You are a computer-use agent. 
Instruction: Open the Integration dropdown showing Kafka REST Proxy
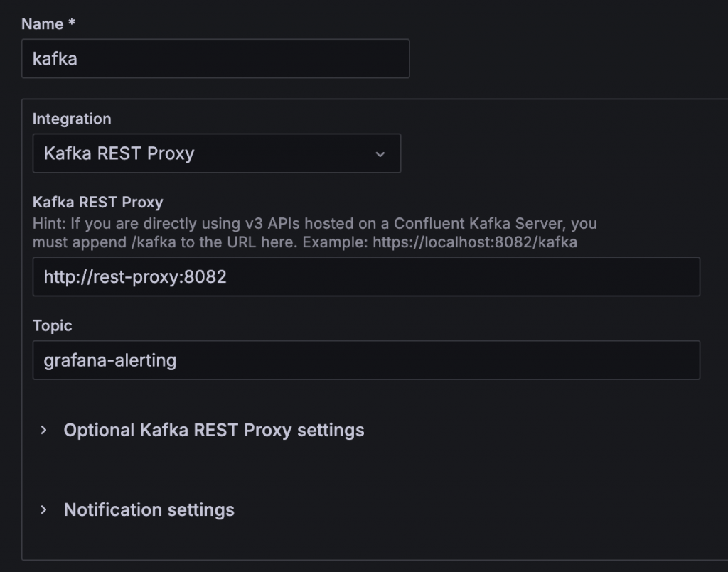(x=216, y=153)
